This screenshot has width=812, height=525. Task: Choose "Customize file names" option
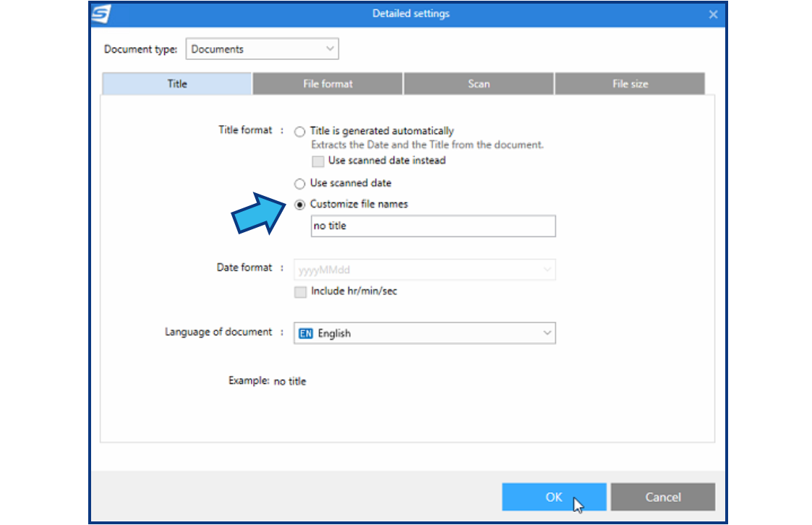tap(299, 205)
